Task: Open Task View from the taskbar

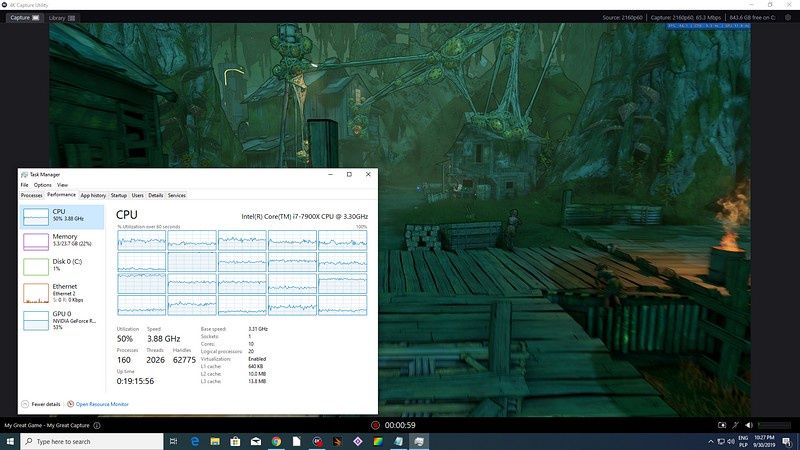Action: point(173,441)
